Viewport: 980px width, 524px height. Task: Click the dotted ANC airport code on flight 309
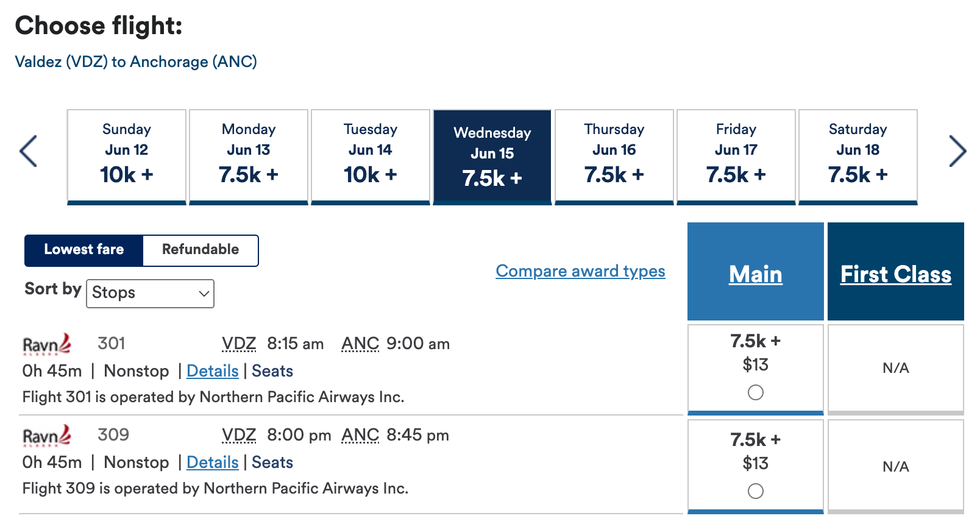[x=360, y=435]
